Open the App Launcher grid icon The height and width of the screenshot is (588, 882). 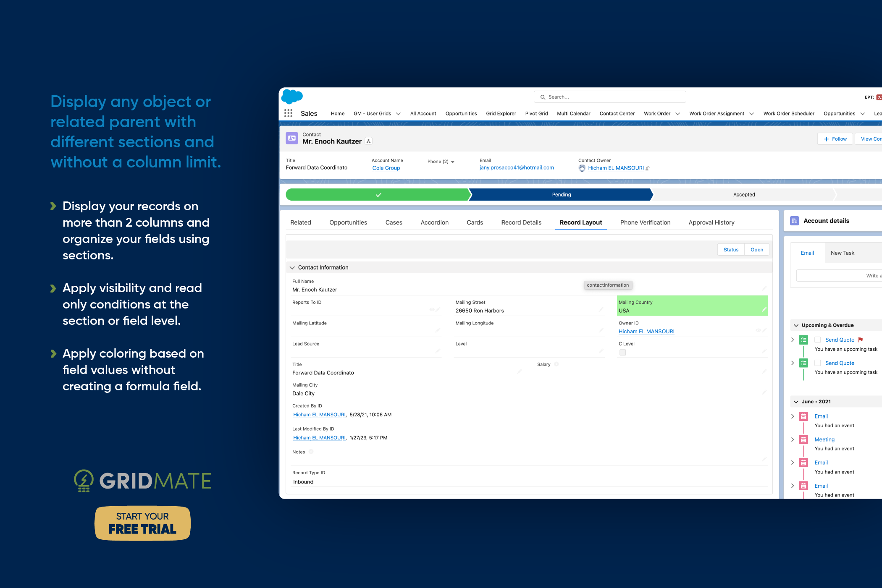pyautogui.click(x=288, y=113)
